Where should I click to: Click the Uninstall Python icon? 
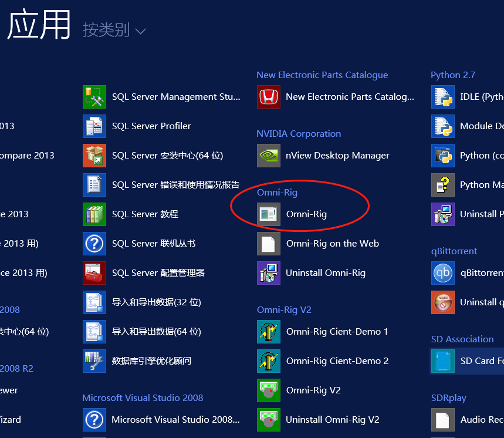click(443, 214)
